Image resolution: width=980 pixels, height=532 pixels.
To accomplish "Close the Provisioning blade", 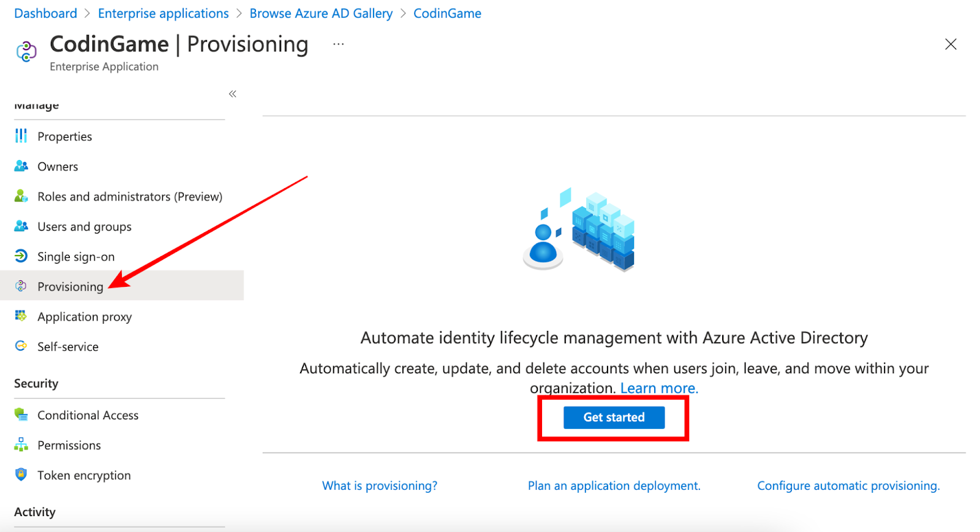I will [951, 44].
